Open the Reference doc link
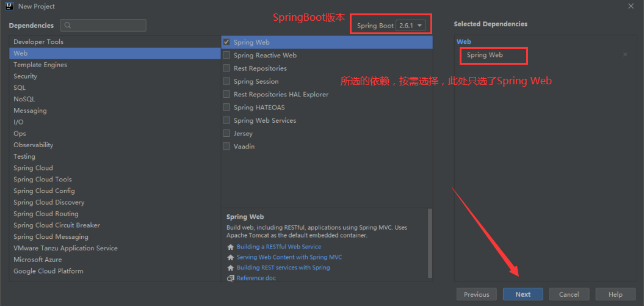Image resolution: width=644 pixels, height=306 pixels. click(x=256, y=278)
